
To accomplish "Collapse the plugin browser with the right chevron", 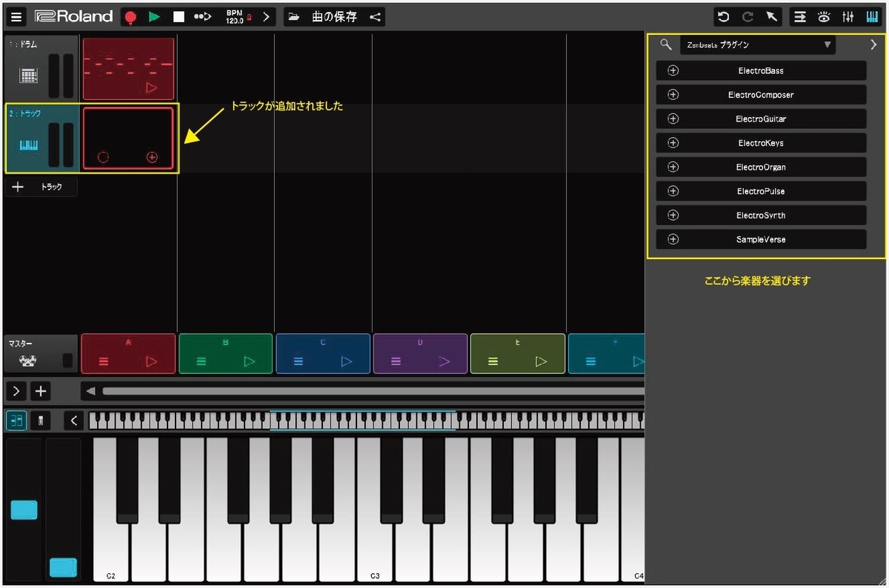I will 873,44.
